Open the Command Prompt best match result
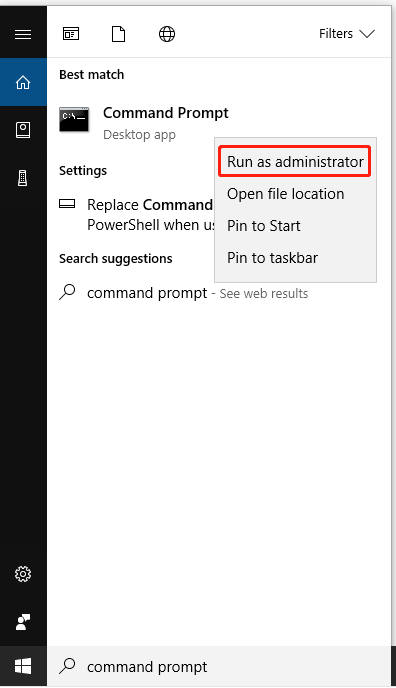This screenshot has height=688, width=396. [x=144, y=123]
